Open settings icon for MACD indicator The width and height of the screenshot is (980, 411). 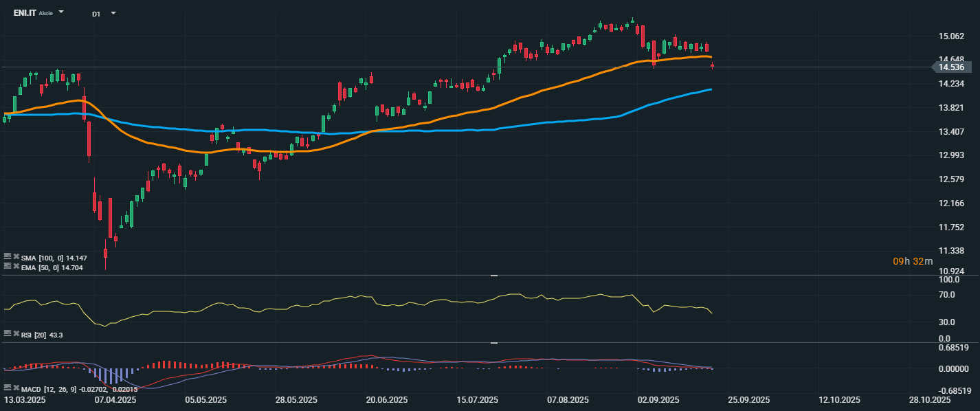coord(8,389)
